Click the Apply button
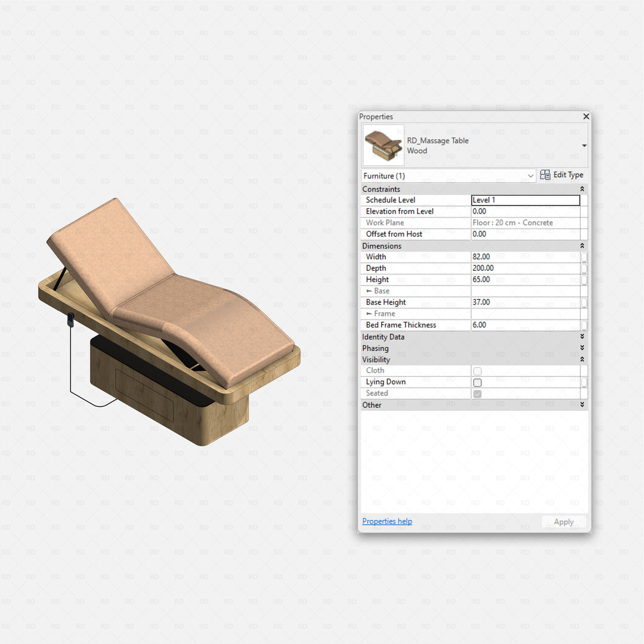This screenshot has height=644, width=644. coord(563,522)
